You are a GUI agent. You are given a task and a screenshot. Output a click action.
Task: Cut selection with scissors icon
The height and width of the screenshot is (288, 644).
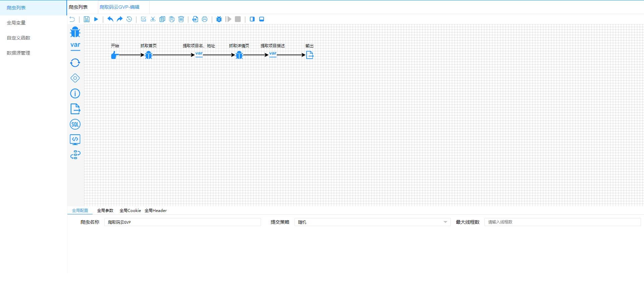[153, 19]
